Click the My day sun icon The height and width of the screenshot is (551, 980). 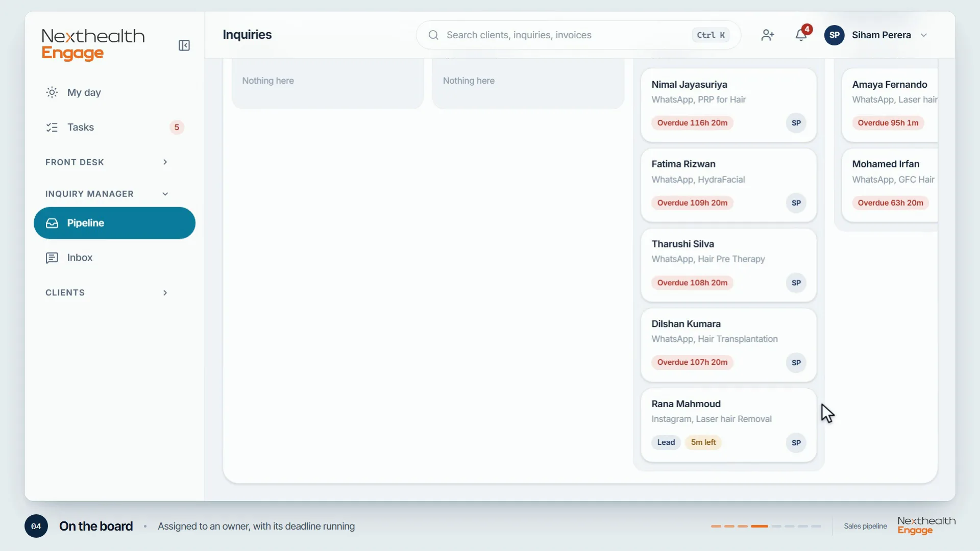click(52, 92)
